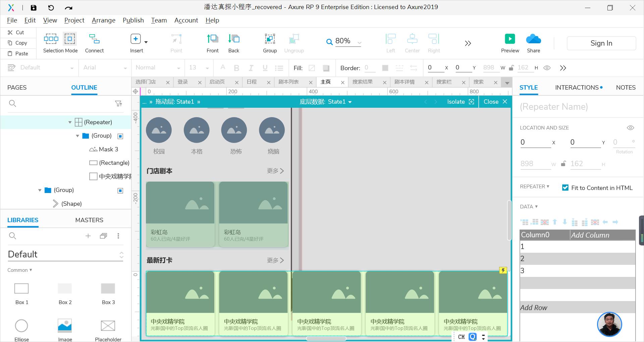Click the Share cloud icon
644x342 pixels.
pos(533,39)
